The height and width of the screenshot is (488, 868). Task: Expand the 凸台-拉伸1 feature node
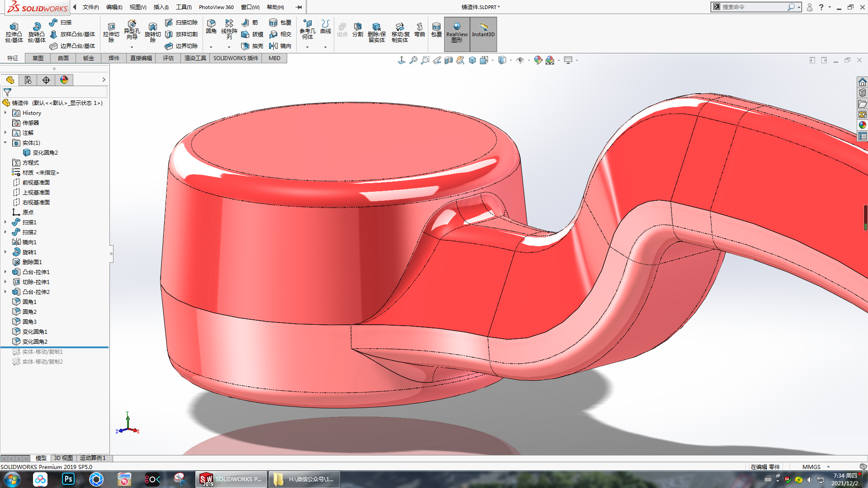pos(5,272)
